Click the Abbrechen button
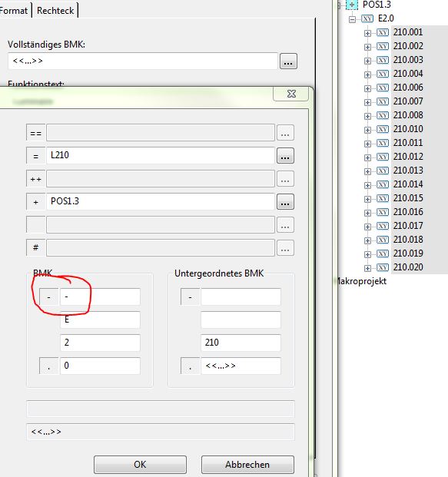The height and width of the screenshot is (477, 448). [x=247, y=465]
